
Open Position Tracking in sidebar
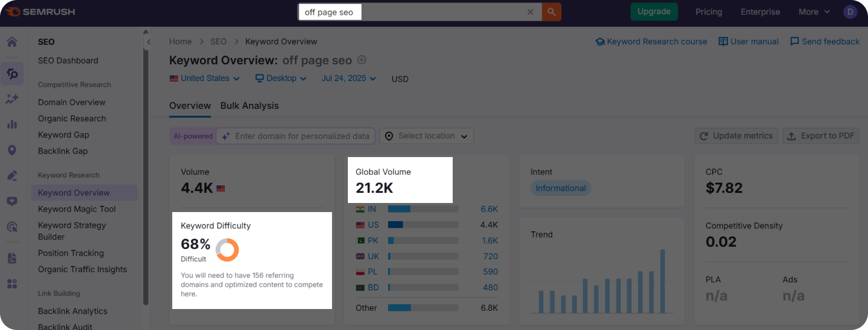pyautogui.click(x=71, y=253)
